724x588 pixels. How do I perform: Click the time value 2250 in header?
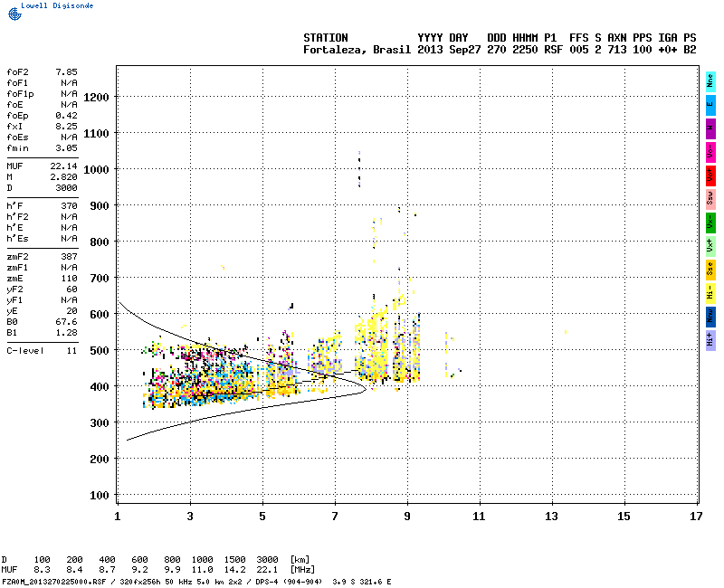(x=525, y=50)
